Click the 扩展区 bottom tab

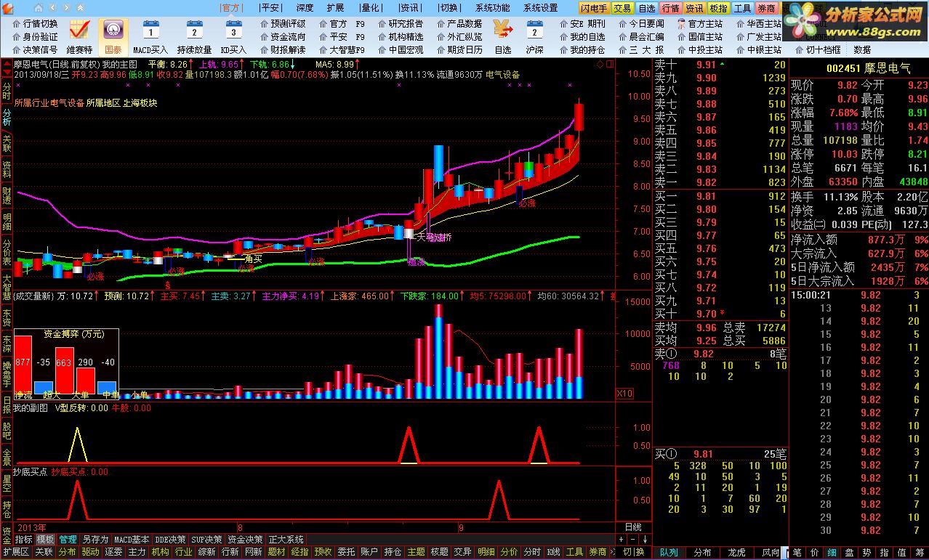(15, 552)
